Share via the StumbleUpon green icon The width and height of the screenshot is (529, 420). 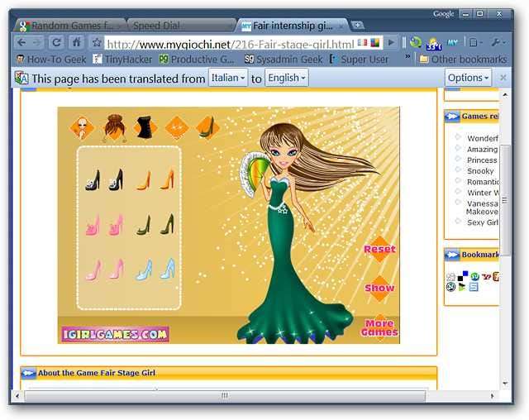[474, 277]
